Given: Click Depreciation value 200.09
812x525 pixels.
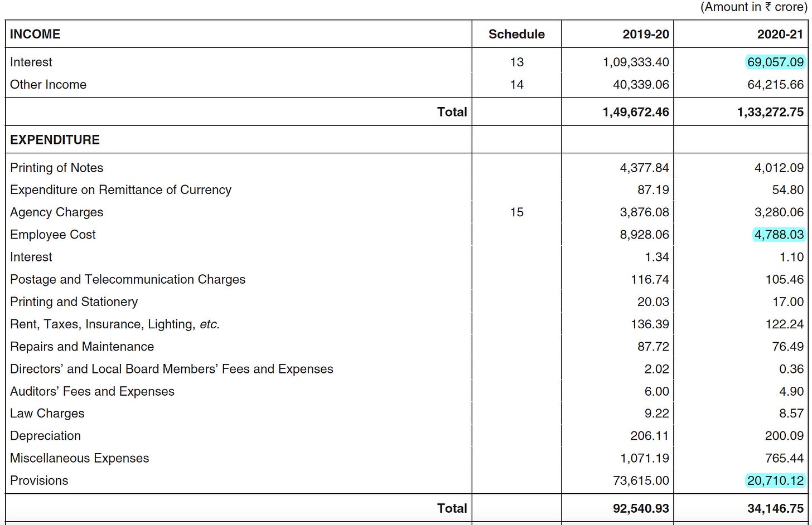Looking at the screenshot, I should click(785, 436).
